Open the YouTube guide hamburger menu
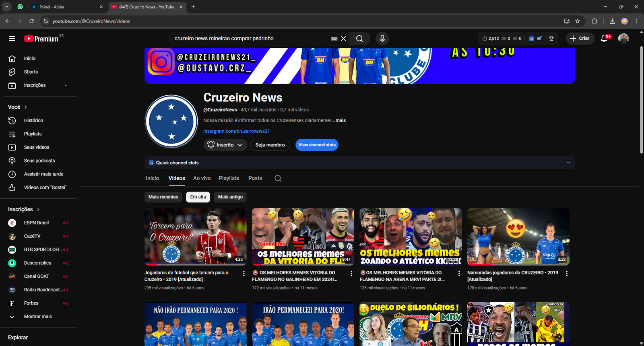 tap(12, 39)
